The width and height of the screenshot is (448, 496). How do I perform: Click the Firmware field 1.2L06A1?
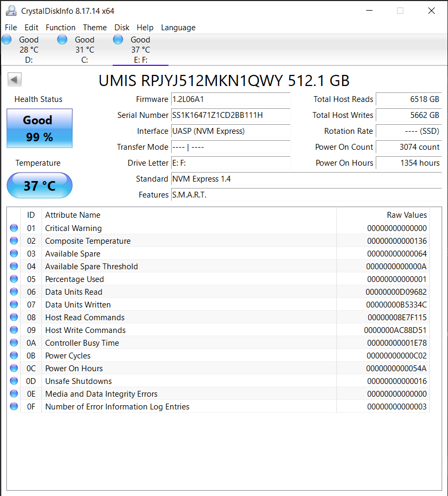(231, 99)
